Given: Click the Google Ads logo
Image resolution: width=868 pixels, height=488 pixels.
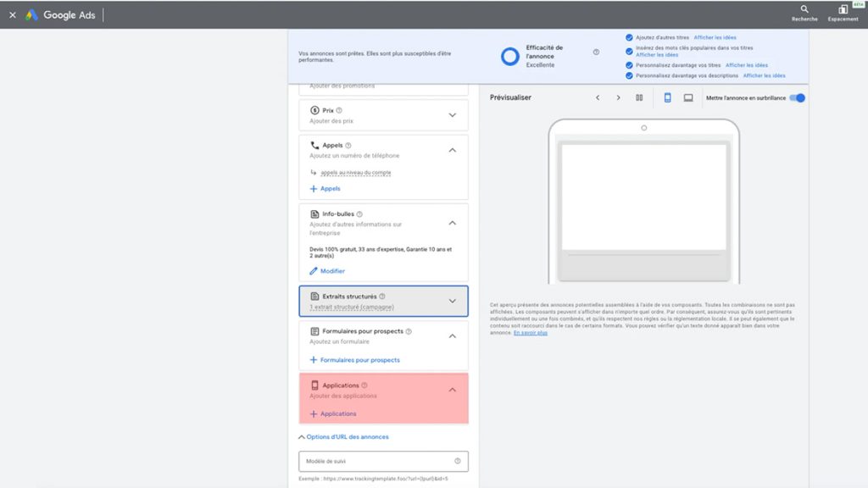Looking at the screenshot, I should click(x=60, y=15).
